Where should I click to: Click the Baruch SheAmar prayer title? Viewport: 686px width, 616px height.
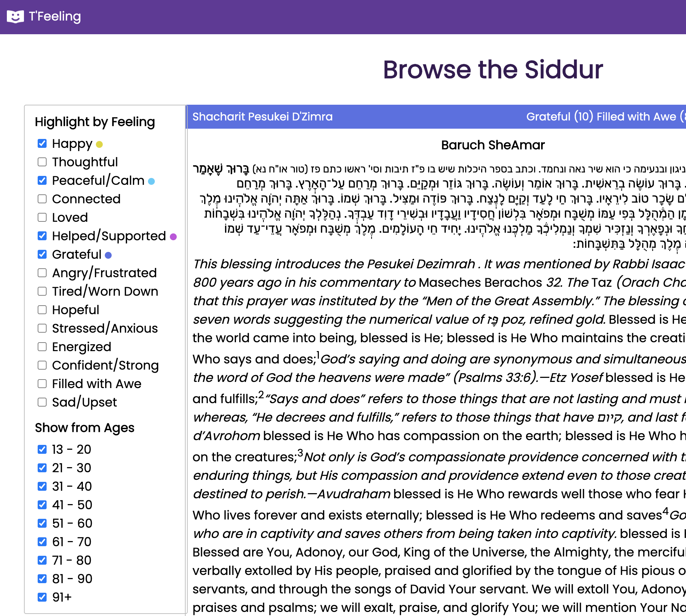(492, 145)
